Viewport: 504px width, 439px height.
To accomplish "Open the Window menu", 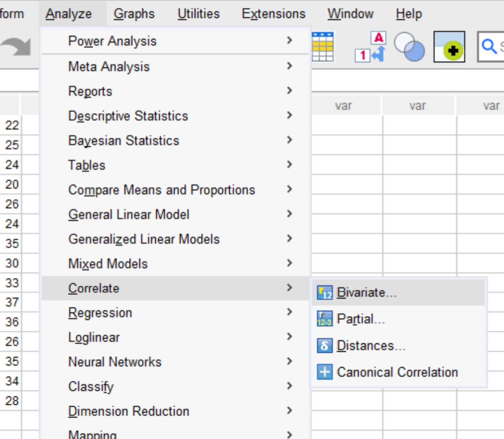I will click(350, 14).
